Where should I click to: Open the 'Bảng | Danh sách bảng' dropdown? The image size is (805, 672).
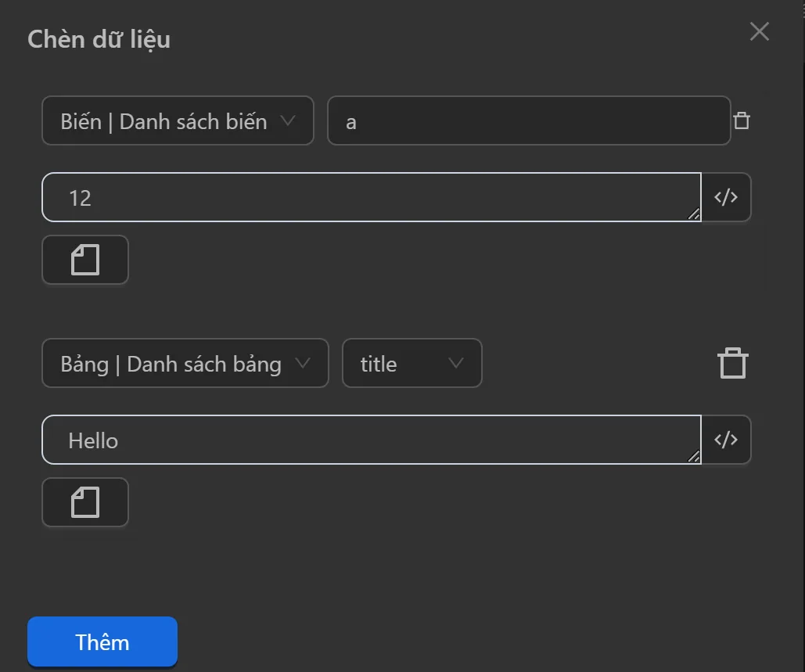185,363
